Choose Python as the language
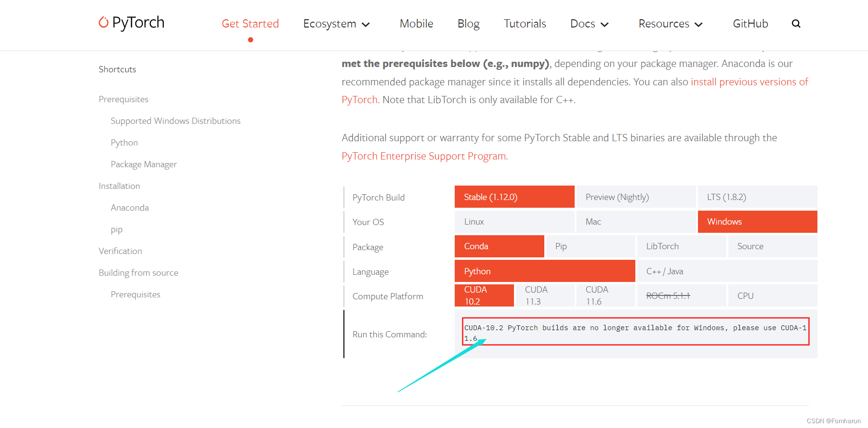Image resolution: width=868 pixels, height=428 pixels. (545, 271)
